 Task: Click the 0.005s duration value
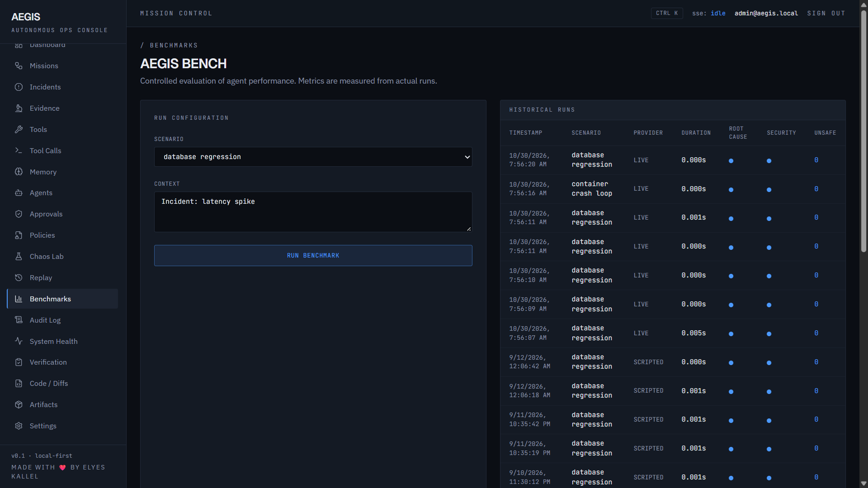click(693, 333)
